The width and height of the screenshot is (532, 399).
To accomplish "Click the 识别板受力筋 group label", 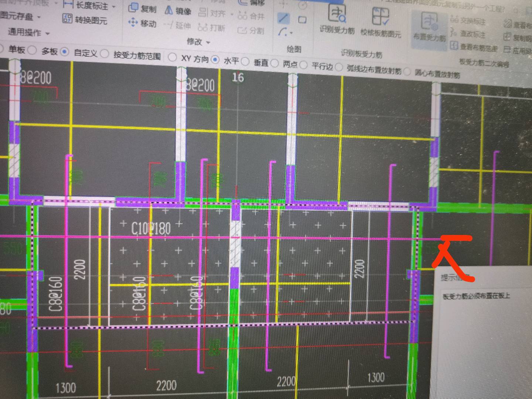I will (362, 54).
